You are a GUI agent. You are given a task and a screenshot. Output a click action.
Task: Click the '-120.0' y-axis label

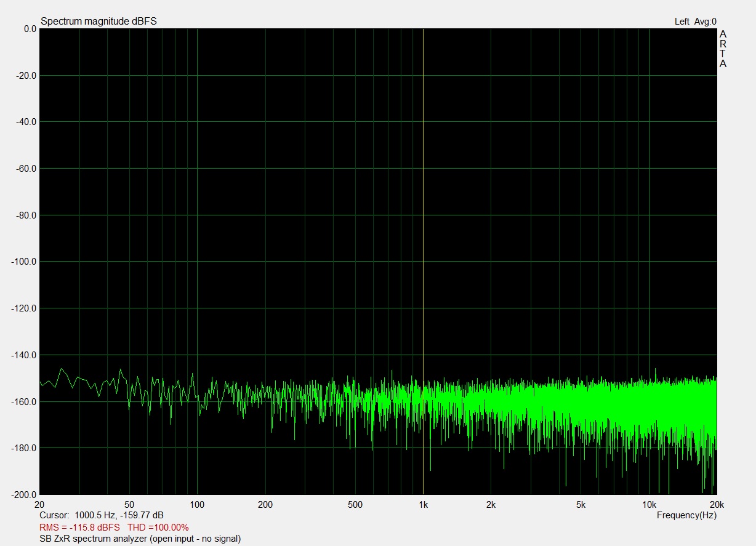click(x=25, y=308)
